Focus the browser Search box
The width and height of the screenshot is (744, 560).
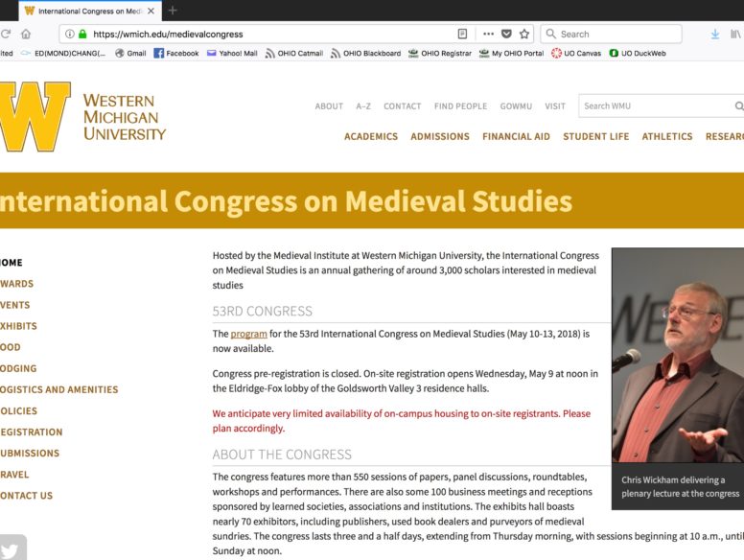611,34
